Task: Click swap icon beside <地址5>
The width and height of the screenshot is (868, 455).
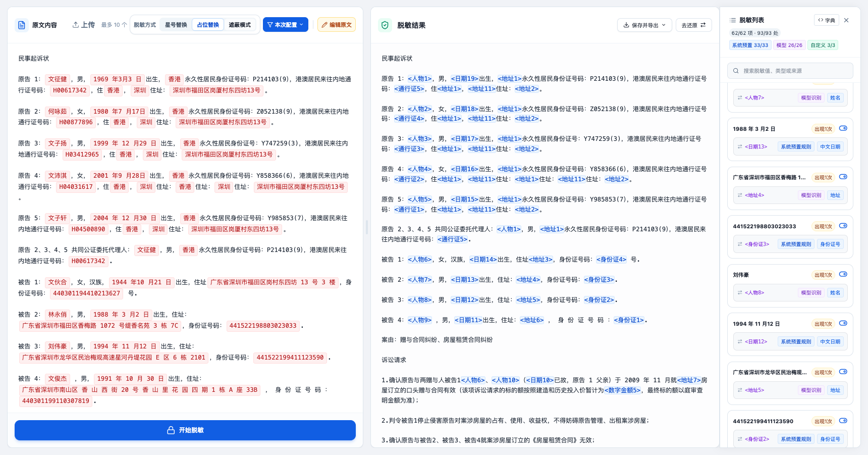Action: (740, 390)
